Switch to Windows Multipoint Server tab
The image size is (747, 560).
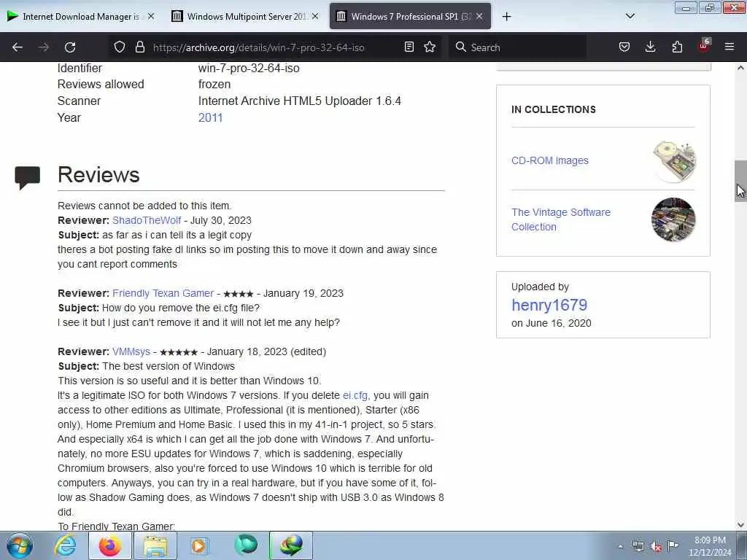[245, 16]
